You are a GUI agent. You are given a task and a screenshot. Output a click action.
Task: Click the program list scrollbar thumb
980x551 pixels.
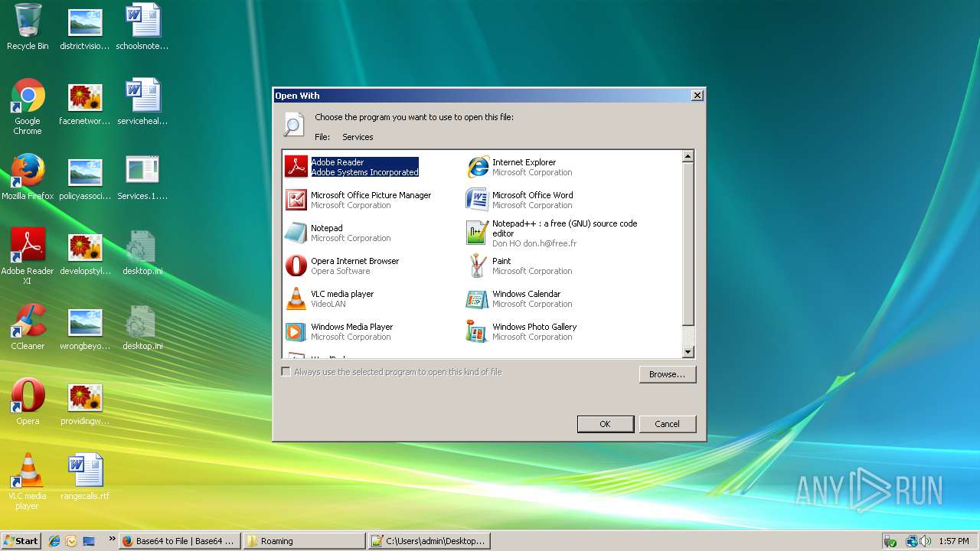(x=688, y=243)
